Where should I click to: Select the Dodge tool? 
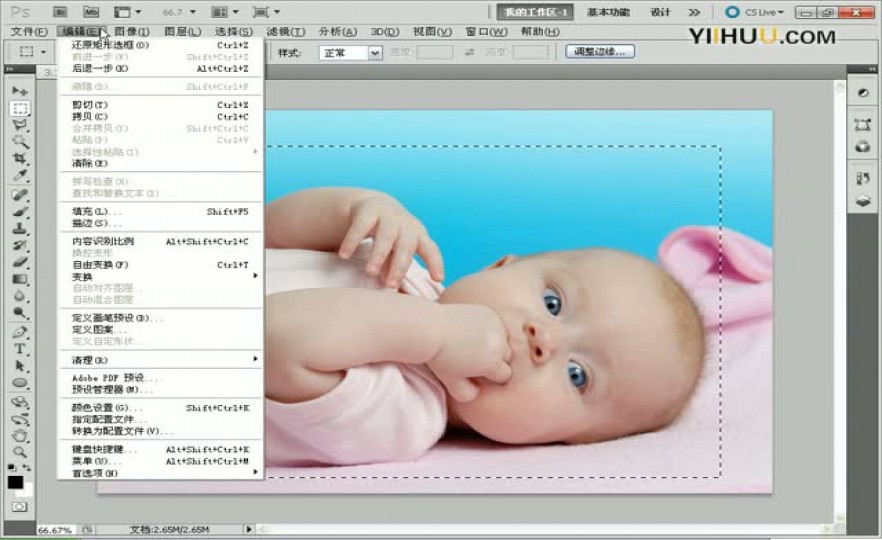point(20,313)
